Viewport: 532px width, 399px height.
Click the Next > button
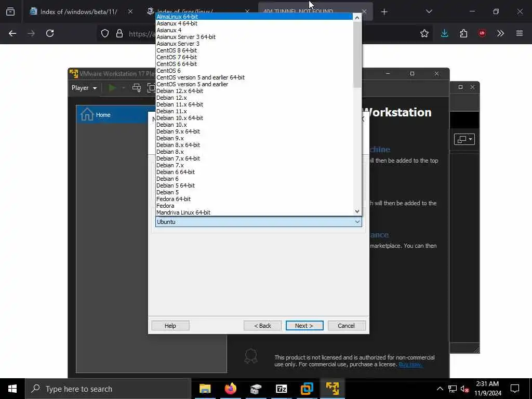click(x=304, y=326)
